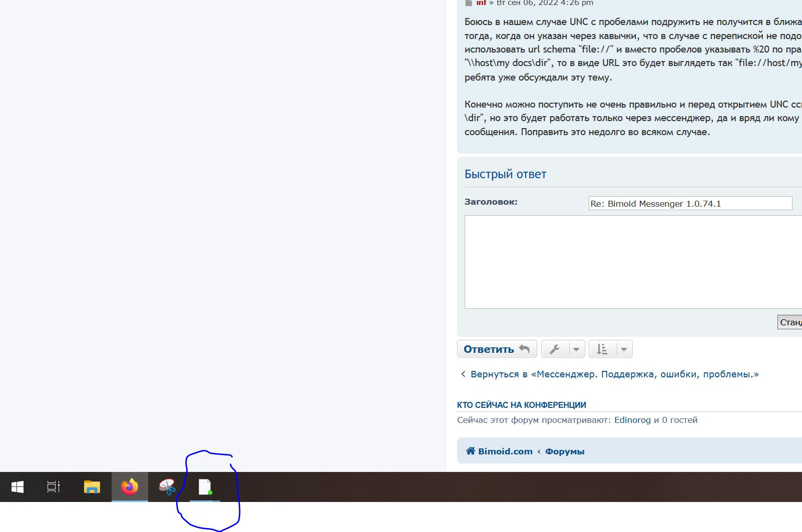The image size is (802, 532).
Task: Open the Windows Start menu
Action: [x=18, y=486]
